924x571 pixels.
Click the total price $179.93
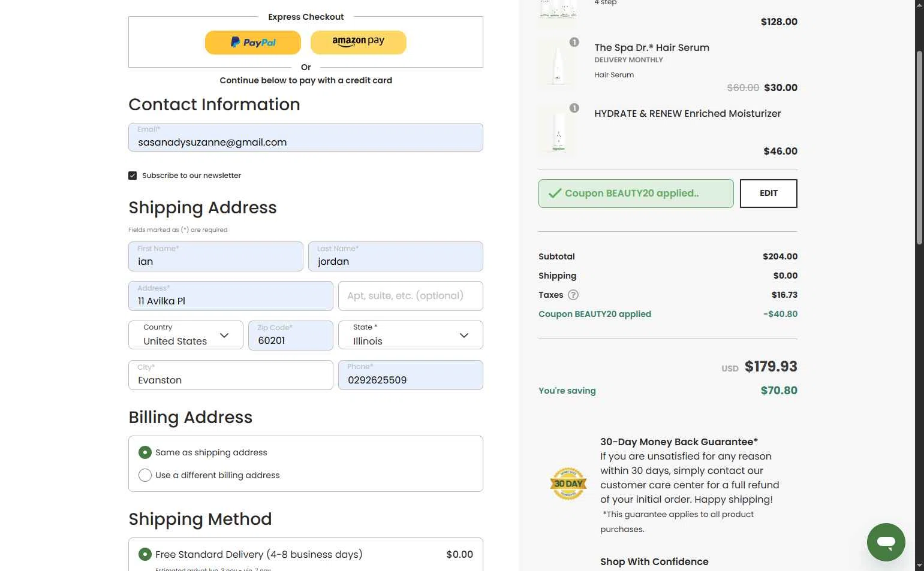771,367
